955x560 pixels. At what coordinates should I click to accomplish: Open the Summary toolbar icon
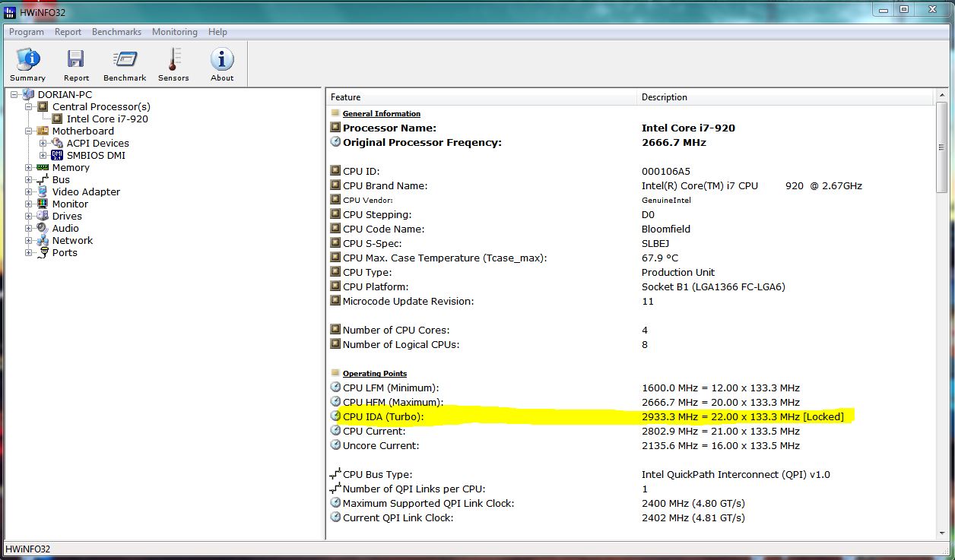coord(27,59)
